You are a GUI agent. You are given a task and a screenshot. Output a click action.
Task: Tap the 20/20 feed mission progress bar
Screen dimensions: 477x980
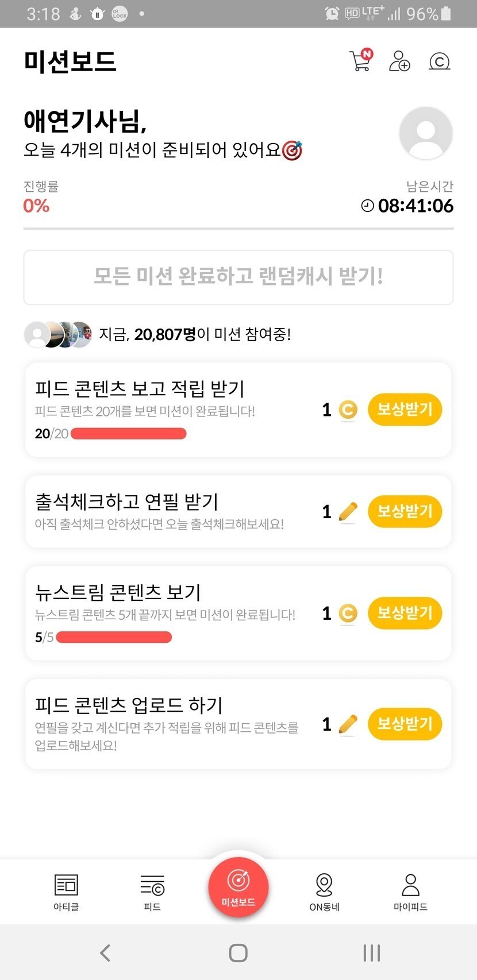pyautogui.click(x=128, y=434)
